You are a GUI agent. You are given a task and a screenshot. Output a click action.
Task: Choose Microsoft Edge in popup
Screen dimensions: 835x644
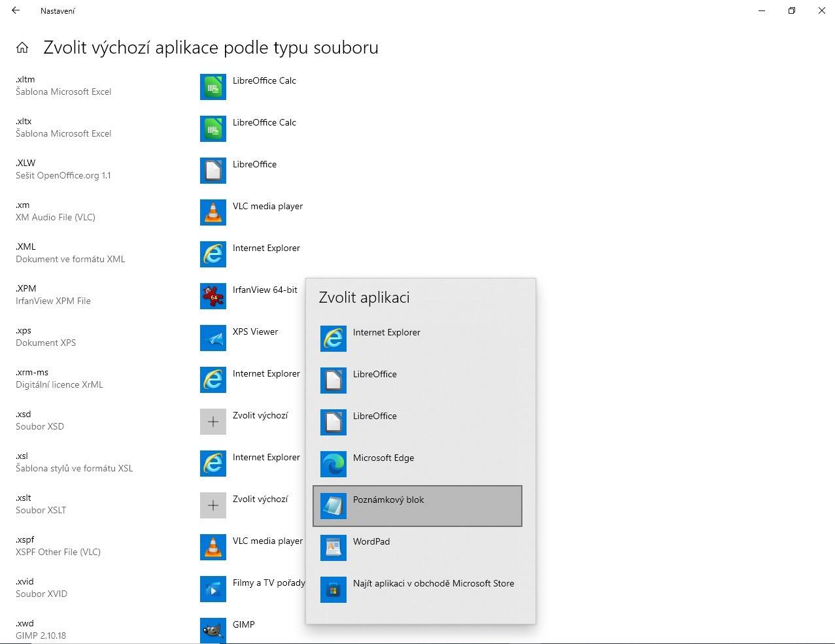coord(418,464)
